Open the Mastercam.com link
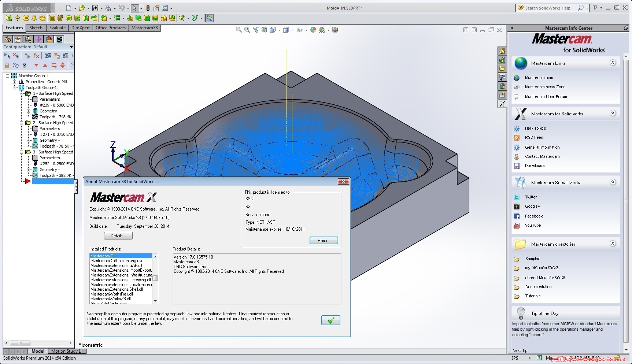632x364 pixels. pyautogui.click(x=539, y=78)
